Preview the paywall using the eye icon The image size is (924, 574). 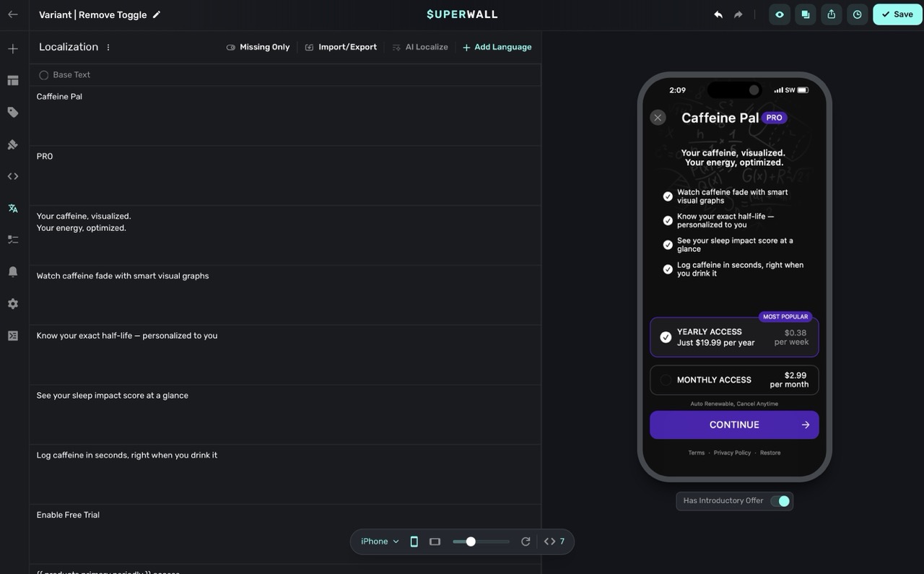(x=779, y=14)
